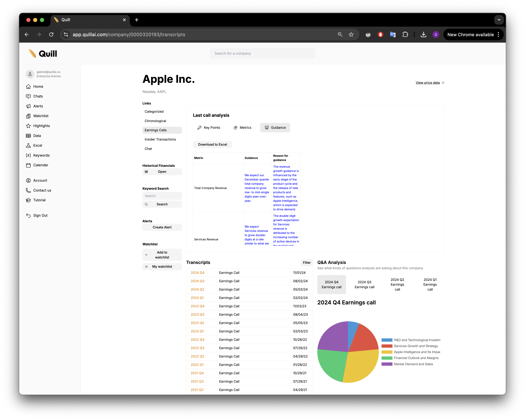Select the 2024 Q3 Earnings call tab
Screen dimensions: 525x420
364,284
